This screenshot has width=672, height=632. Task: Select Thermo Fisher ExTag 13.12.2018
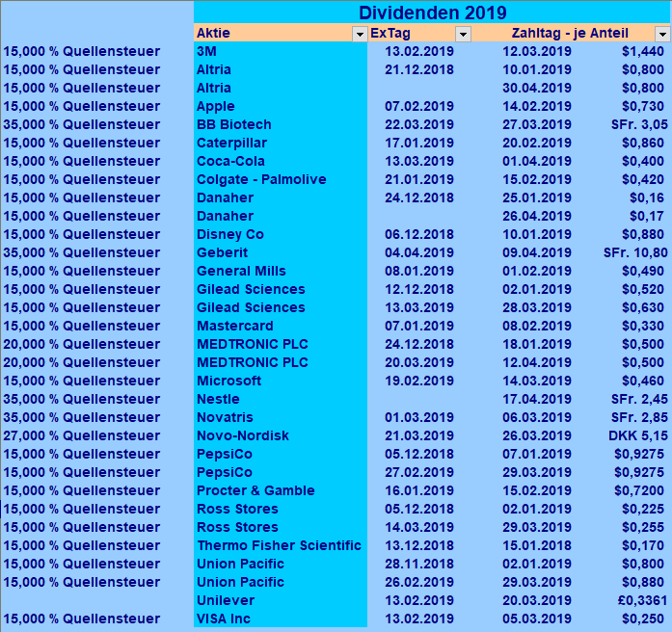[419, 545]
